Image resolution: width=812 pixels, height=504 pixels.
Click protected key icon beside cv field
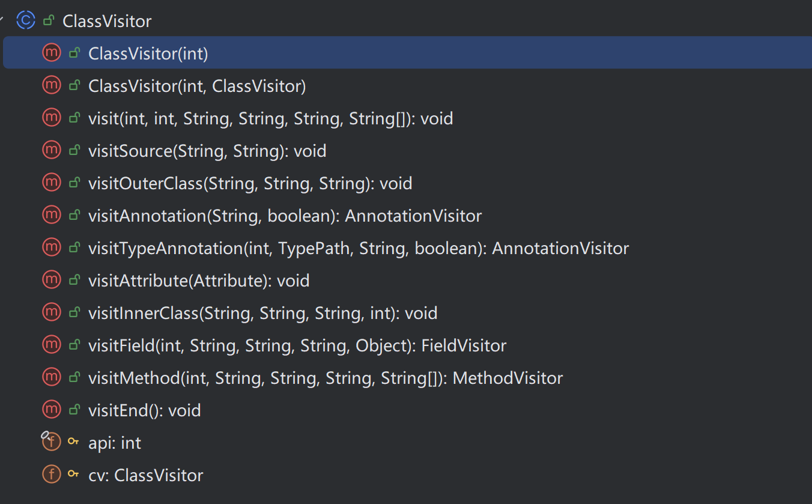tap(73, 475)
